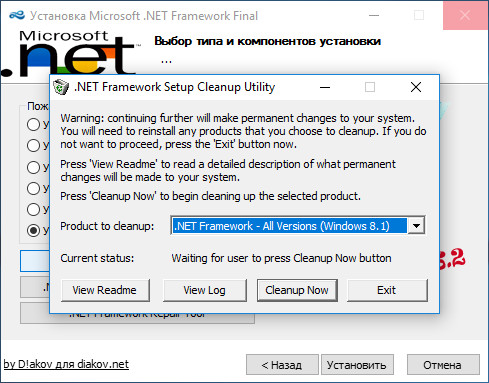Viewport: 489px width, 383px height.
Task: Cancel setup with the Отмена button
Action: tap(443, 365)
